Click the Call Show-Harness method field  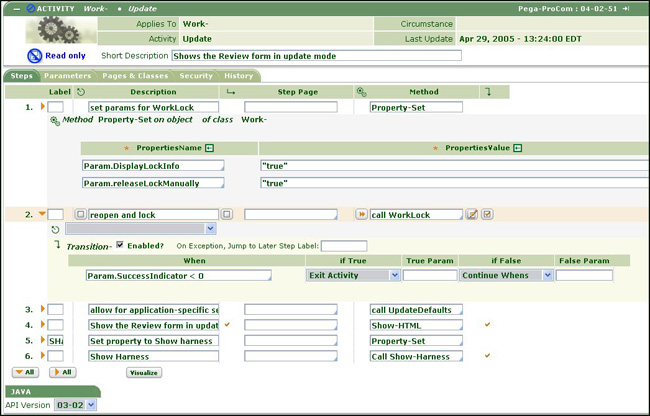pyautogui.click(x=416, y=356)
